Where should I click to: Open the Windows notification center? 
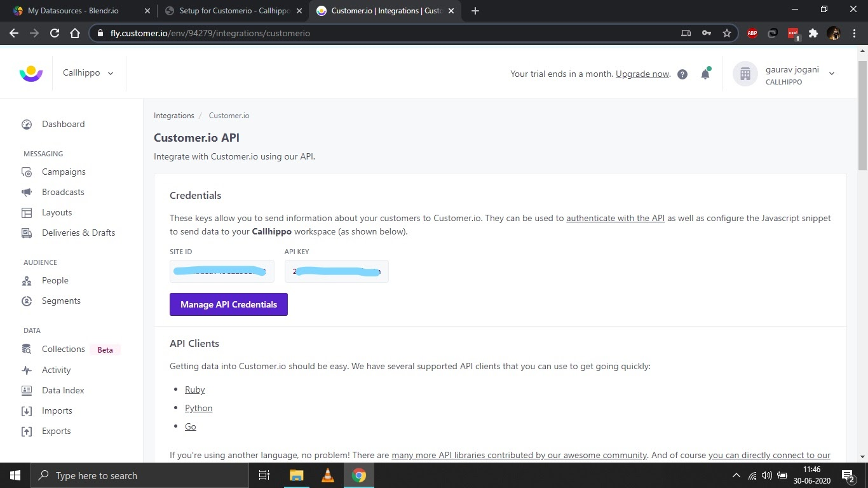[x=848, y=475]
